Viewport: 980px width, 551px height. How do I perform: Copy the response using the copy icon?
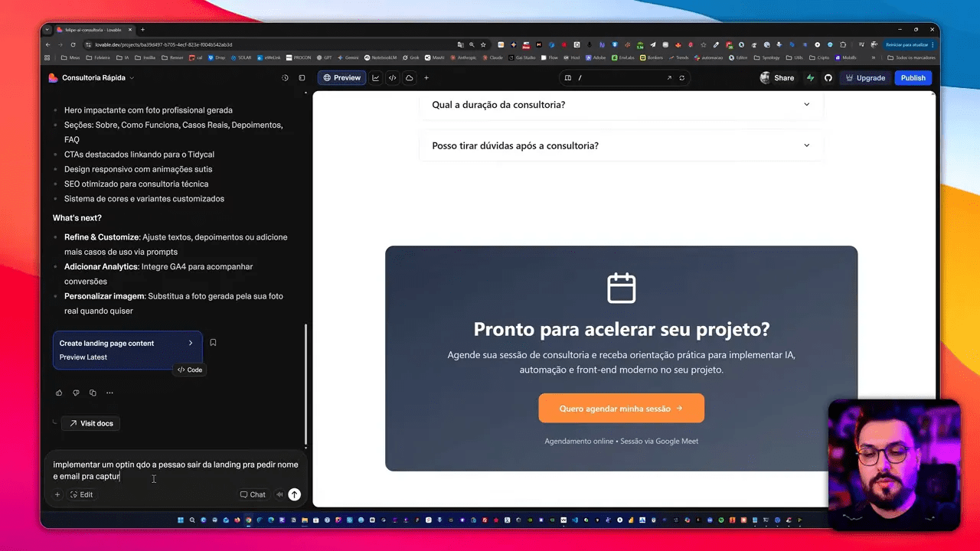pyautogui.click(x=93, y=393)
